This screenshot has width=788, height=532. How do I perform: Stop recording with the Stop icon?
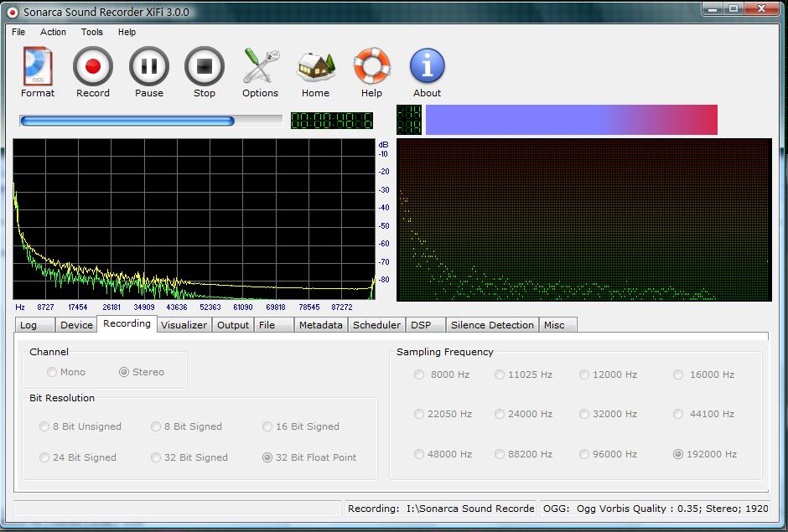coord(204,65)
